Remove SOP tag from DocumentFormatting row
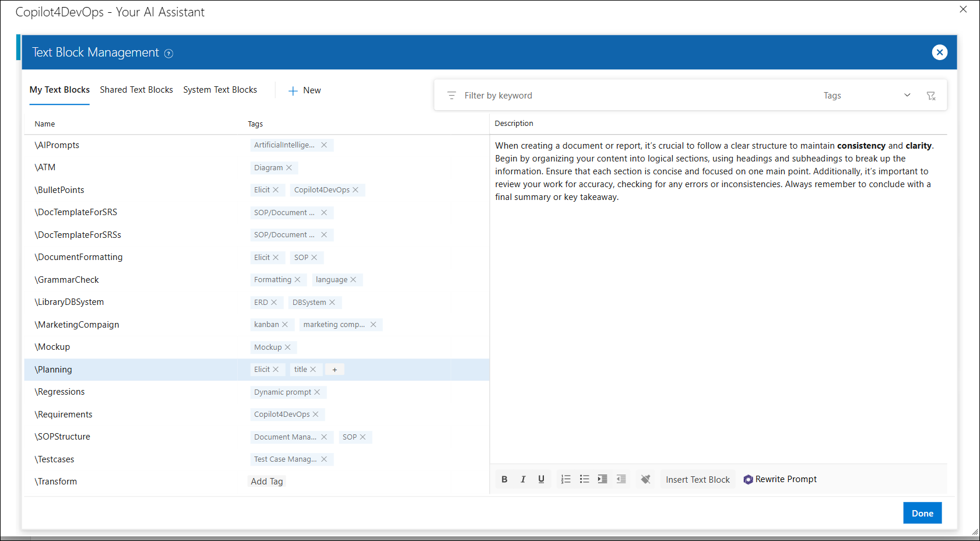The image size is (980, 541). tap(314, 258)
